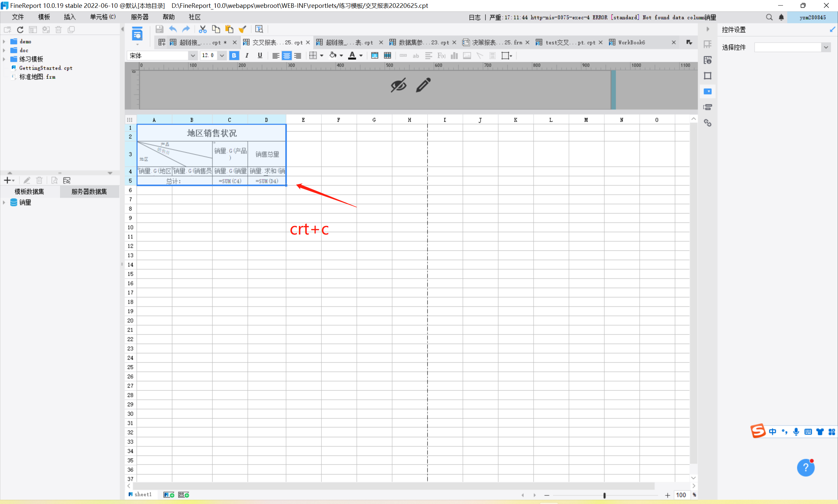Open the background fill color dropdown arrow
Viewport: 838px width, 504px height.
(x=341, y=56)
